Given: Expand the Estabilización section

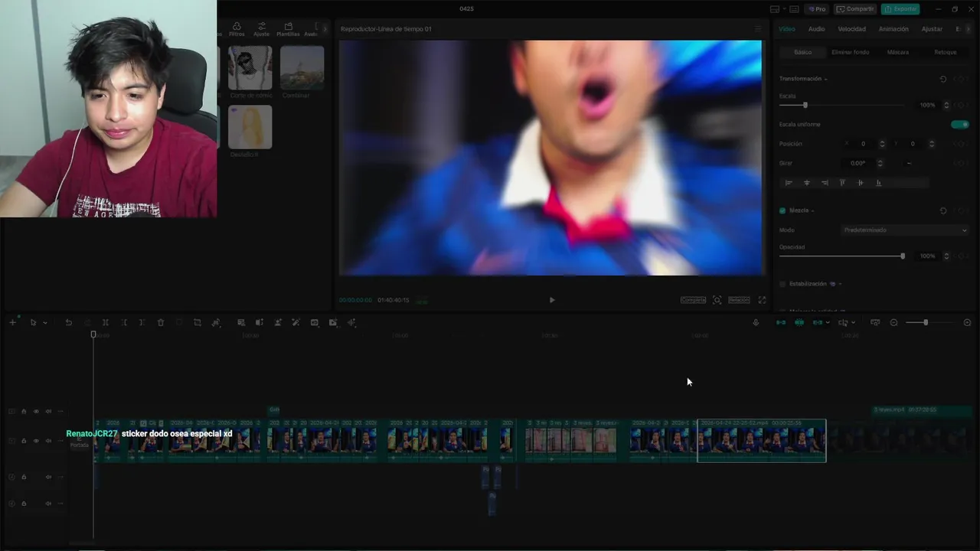Looking at the screenshot, I should click(840, 285).
